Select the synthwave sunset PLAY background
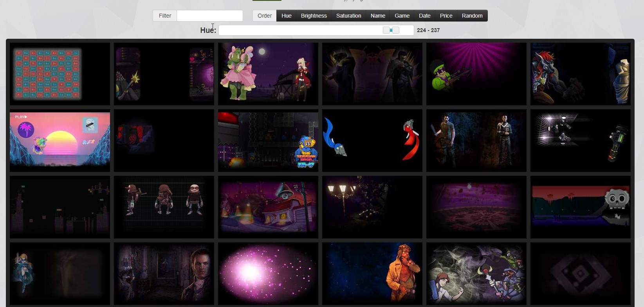 [x=60, y=140]
